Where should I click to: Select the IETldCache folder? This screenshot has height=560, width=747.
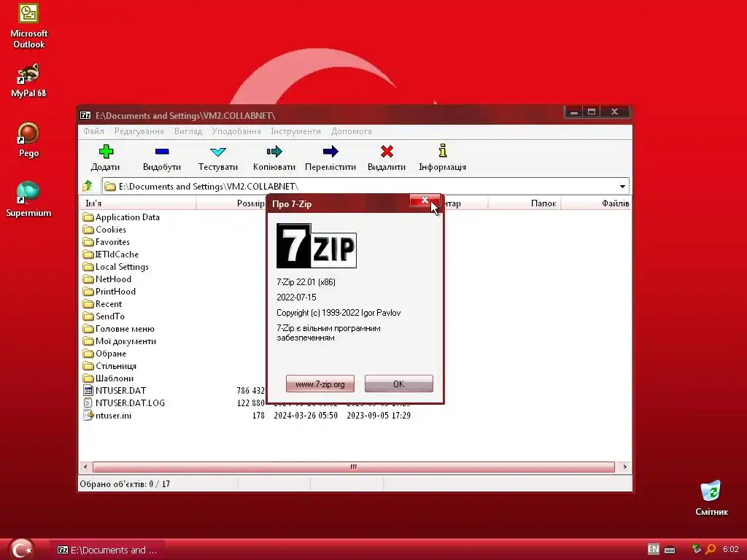tap(111, 254)
